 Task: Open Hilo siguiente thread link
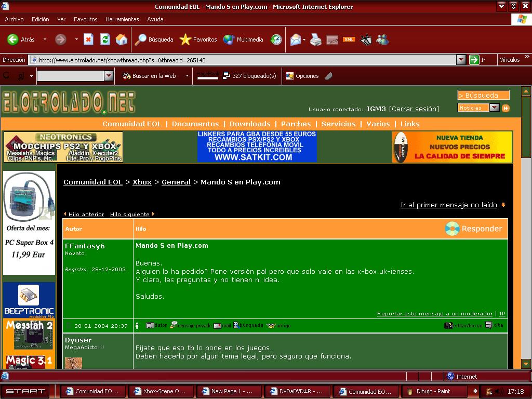click(x=129, y=215)
